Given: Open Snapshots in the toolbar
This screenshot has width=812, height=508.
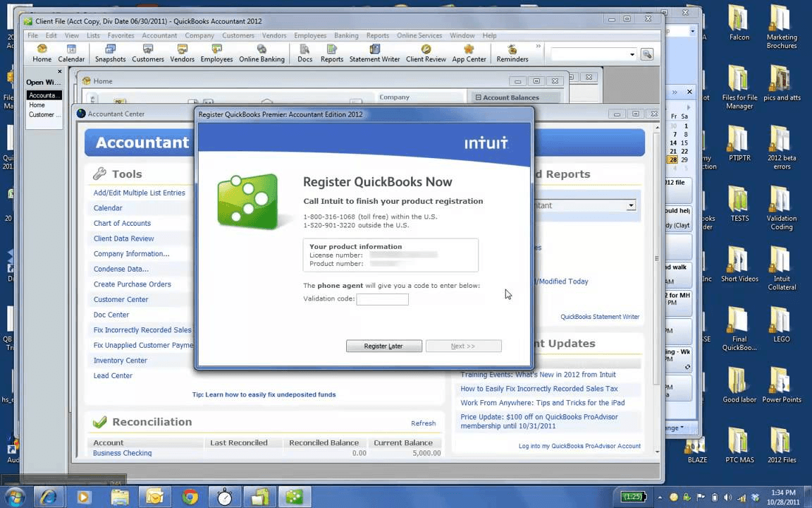Looking at the screenshot, I should pyautogui.click(x=110, y=54).
